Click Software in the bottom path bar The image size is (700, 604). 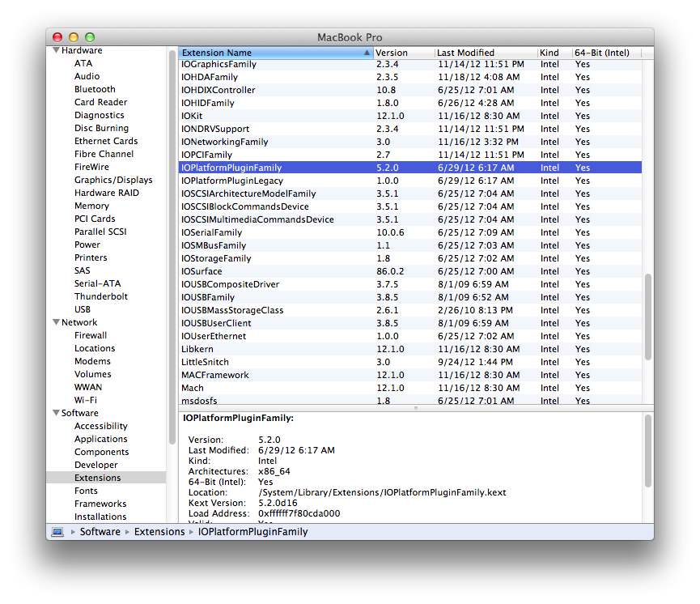click(x=100, y=532)
